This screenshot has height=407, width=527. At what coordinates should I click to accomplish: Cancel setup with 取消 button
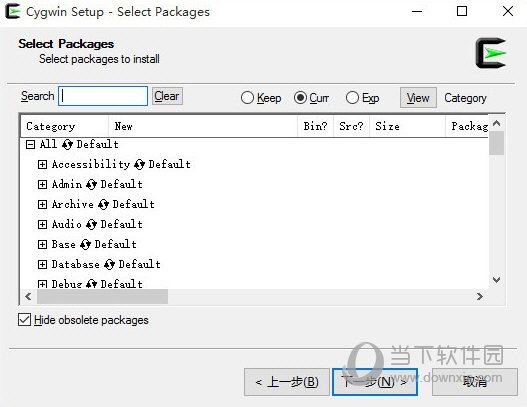coord(475,382)
